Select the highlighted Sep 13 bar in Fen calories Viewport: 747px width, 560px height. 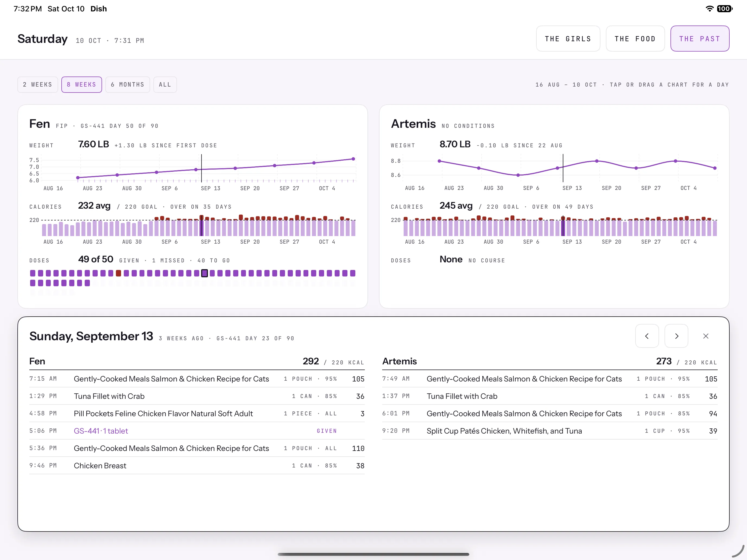201,225
